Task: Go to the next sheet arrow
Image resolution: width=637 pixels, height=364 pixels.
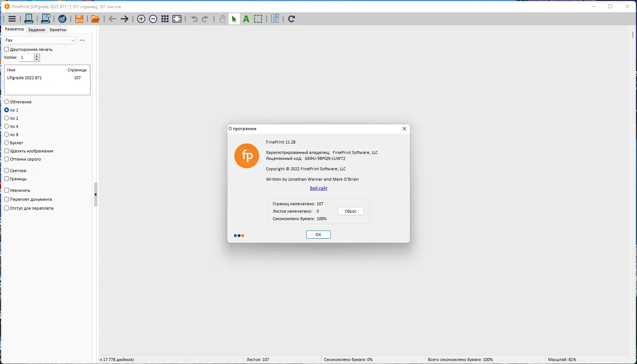Action: (124, 19)
